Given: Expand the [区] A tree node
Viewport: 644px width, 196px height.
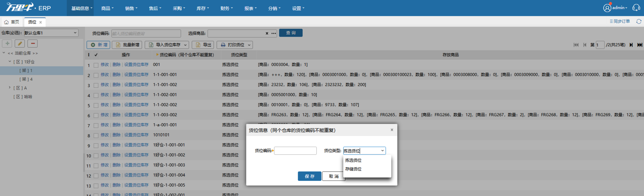Looking at the screenshot, I should (x=10, y=88).
